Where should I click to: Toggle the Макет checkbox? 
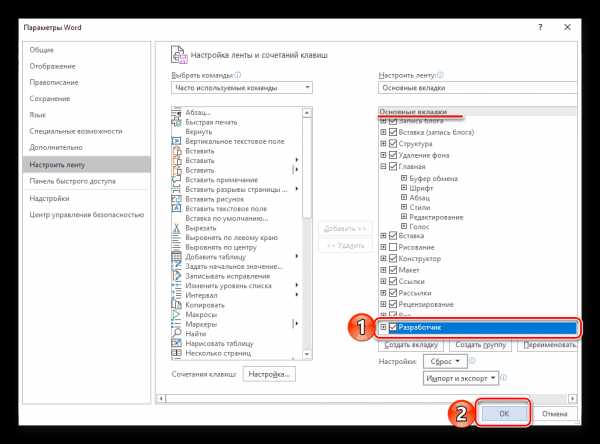[393, 270]
